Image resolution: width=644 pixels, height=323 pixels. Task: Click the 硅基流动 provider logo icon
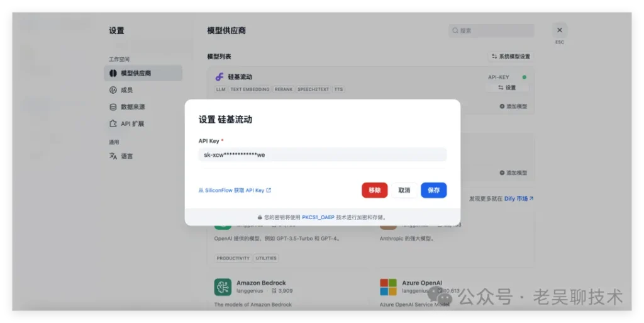219,77
